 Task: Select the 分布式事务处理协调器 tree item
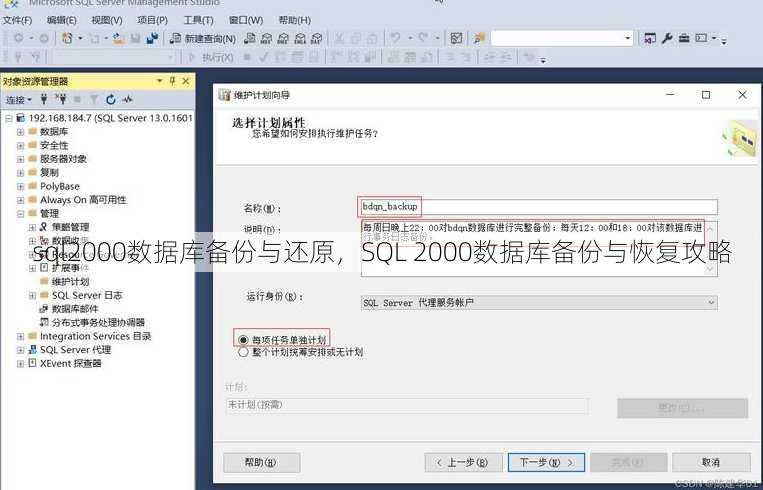point(98,323)
